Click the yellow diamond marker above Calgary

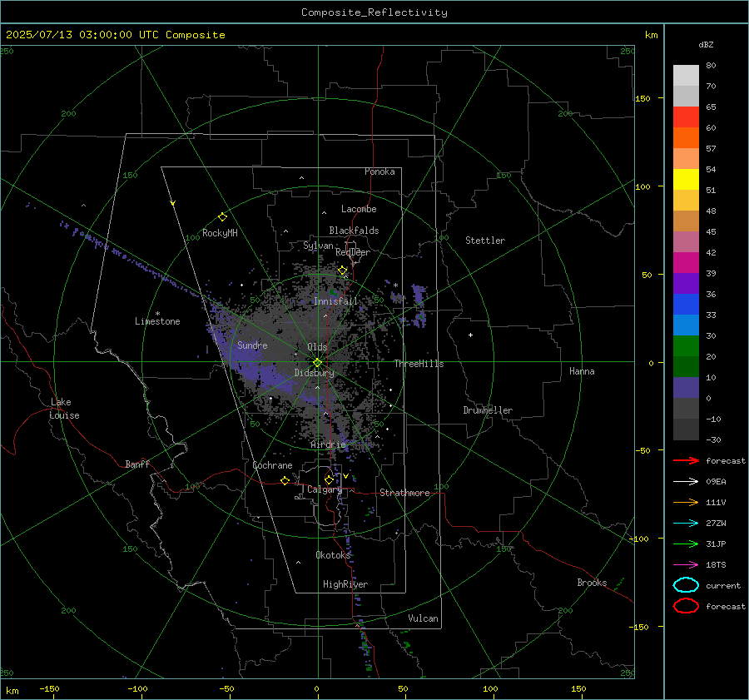(329, 479)
